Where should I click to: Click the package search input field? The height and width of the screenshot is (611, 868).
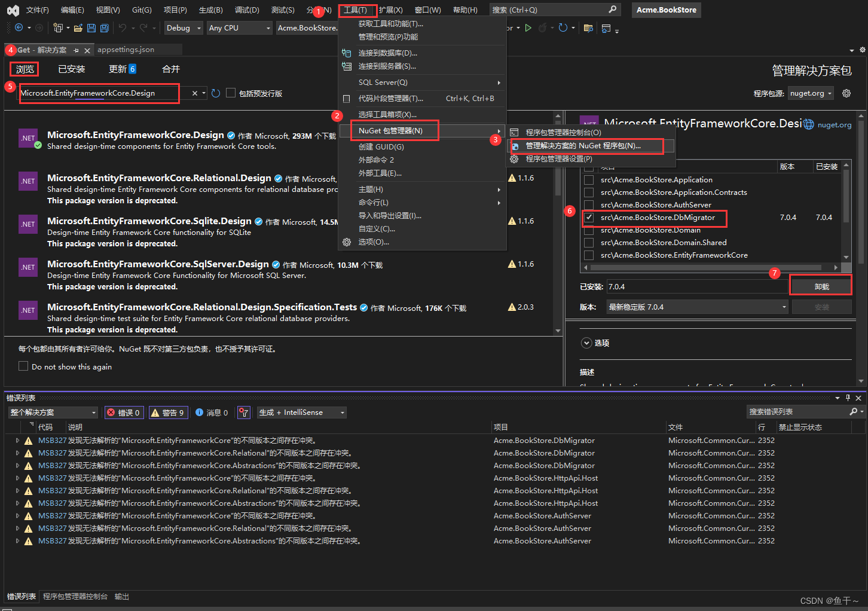point(104,93)
